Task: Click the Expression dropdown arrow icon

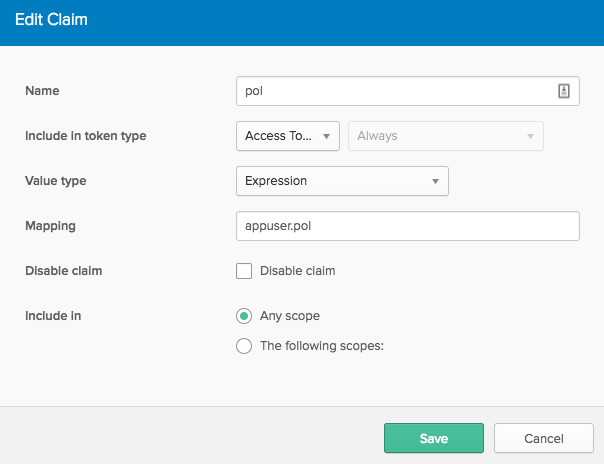Action: pyautogui.click(x=435, y=181)
